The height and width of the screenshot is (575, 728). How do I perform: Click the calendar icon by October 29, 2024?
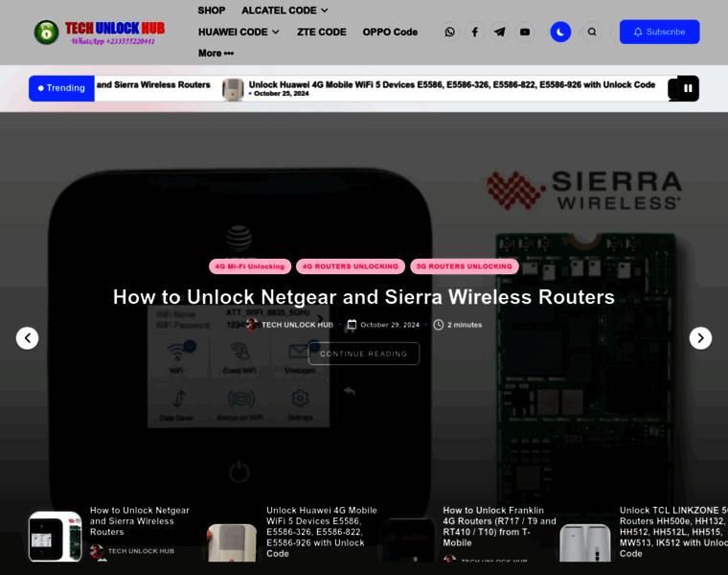pos(352,324)
